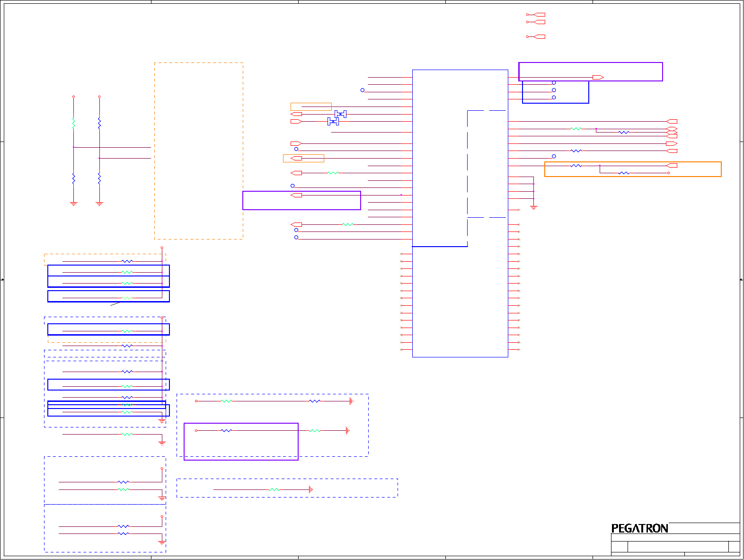Select the upper blue jumper symbol left of IC

click(340, 114)
